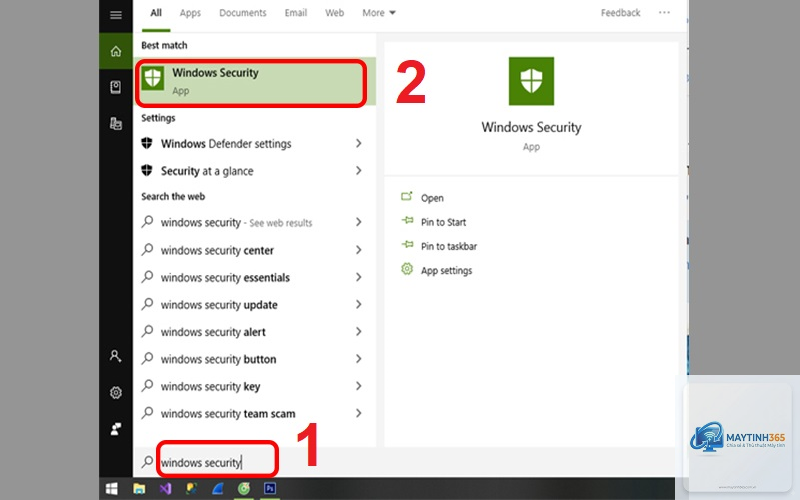Expand chevron for windows security alert
800x500 pixels.
tap(359, 332)
